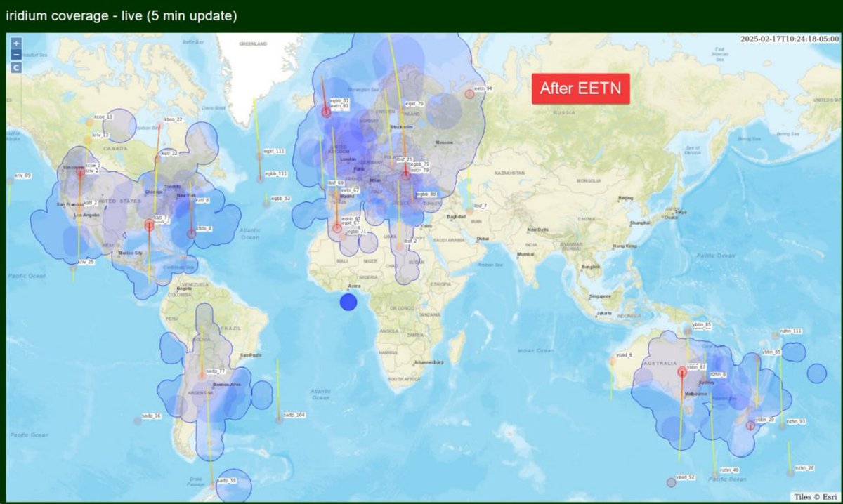The height and width of the screenshot is (504, 843).
Task: Click the egbb_88 label
Action: (426, 194)
